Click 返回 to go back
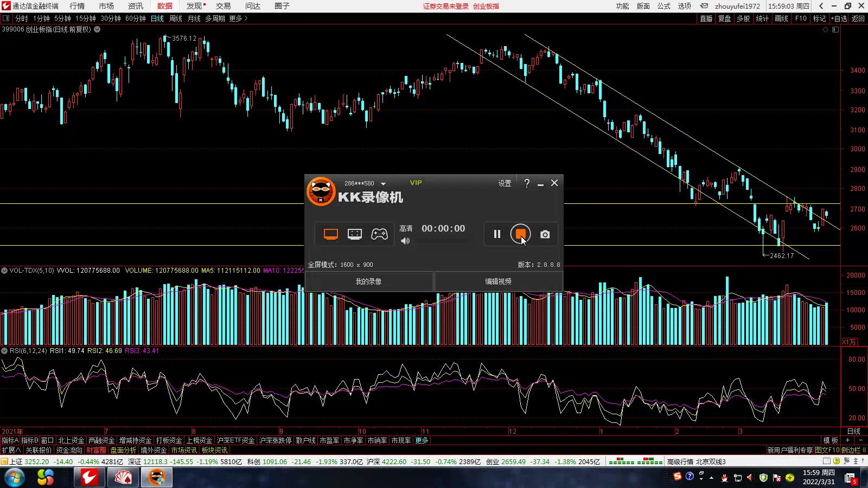Screen dimensions: 868x488 pos(858,18)
